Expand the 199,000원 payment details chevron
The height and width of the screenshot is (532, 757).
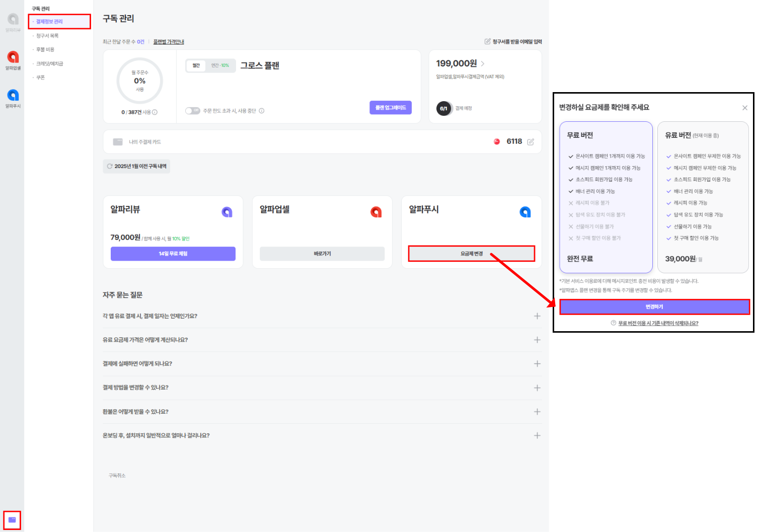click(483, 64)
